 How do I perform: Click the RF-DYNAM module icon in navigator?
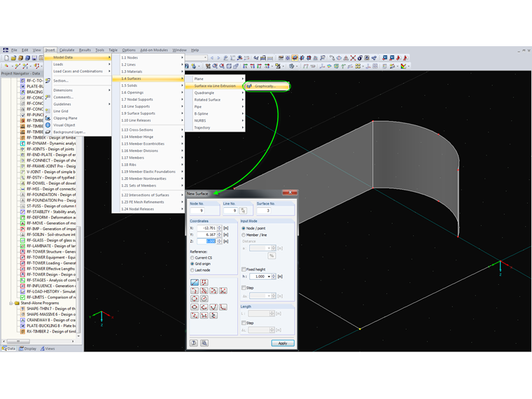click(x=22, y=143)
